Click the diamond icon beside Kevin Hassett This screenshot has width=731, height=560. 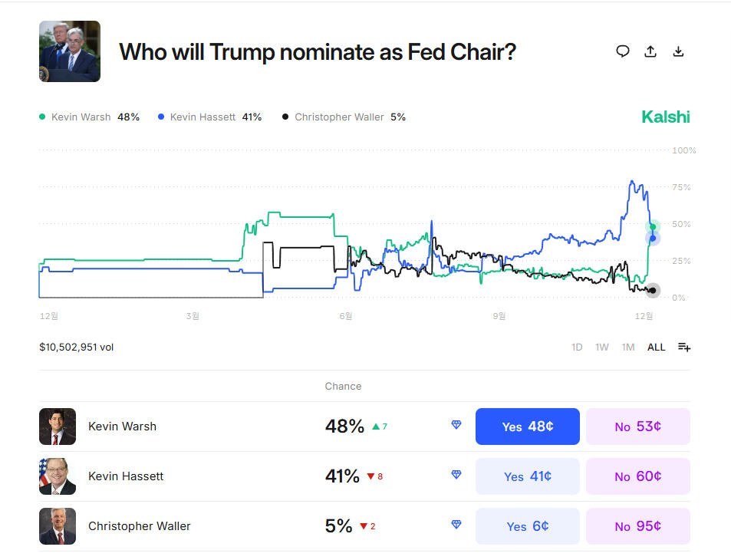coord(456,475)
